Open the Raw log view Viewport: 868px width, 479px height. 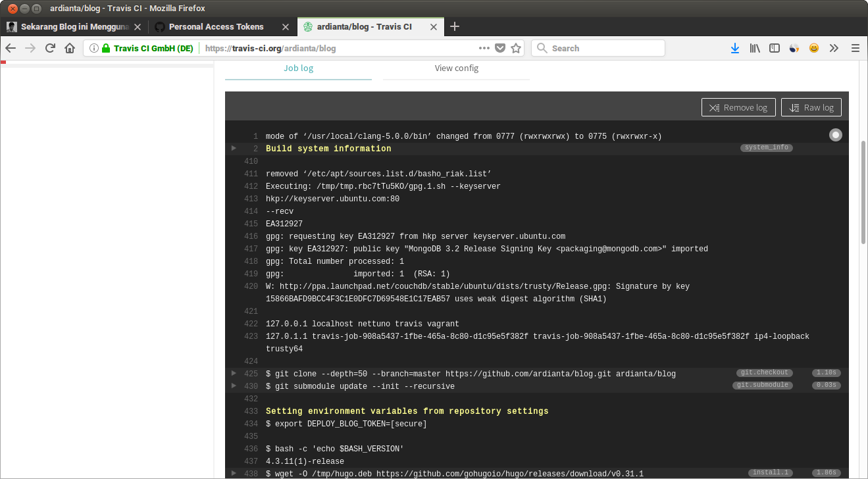pyautogui.click(x=811, y=107)
